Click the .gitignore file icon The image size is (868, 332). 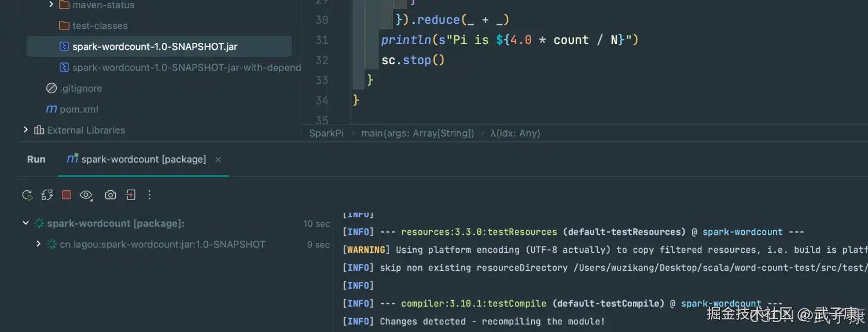[52, 88]
